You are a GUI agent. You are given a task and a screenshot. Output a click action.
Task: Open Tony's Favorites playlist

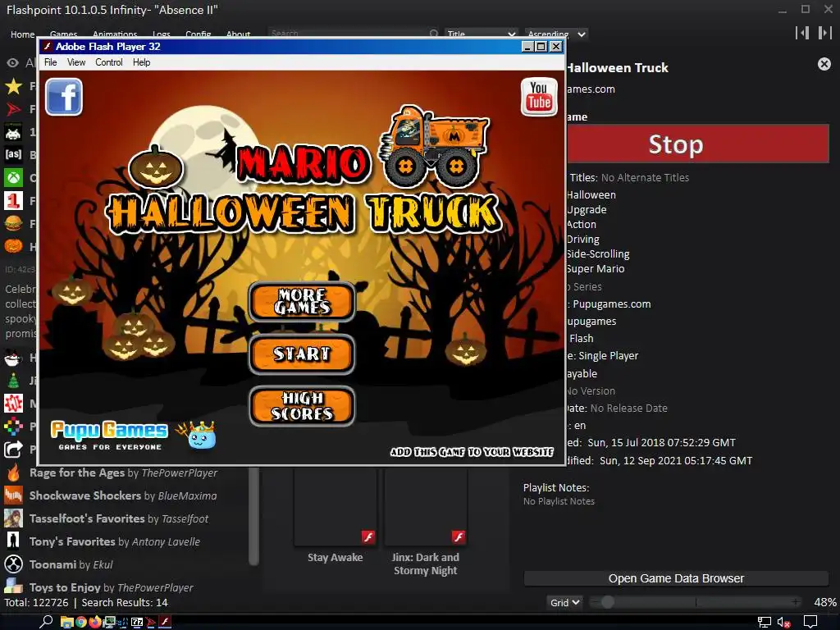tap(115, 541)
